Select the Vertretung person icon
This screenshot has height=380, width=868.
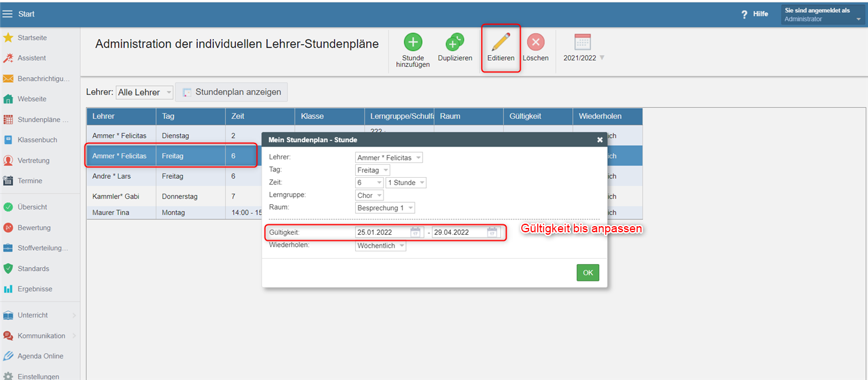pyautogui.click(x=8, y=161)
